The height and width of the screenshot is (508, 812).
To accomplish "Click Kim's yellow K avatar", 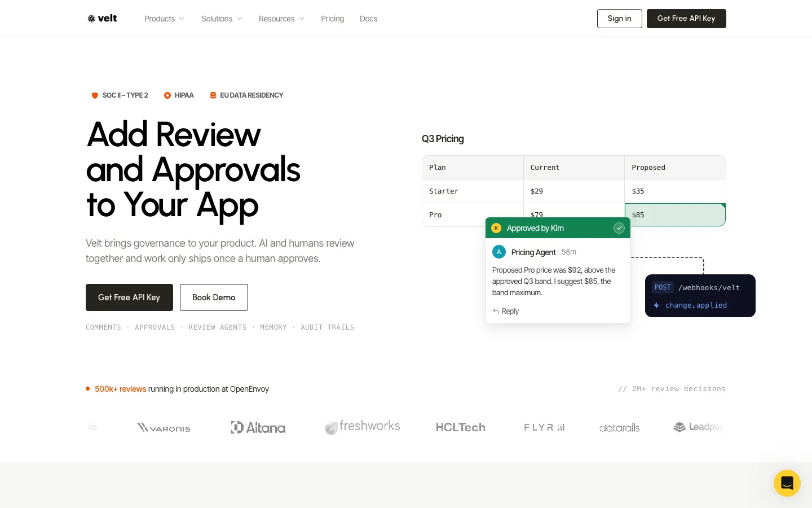I will 496,228.
